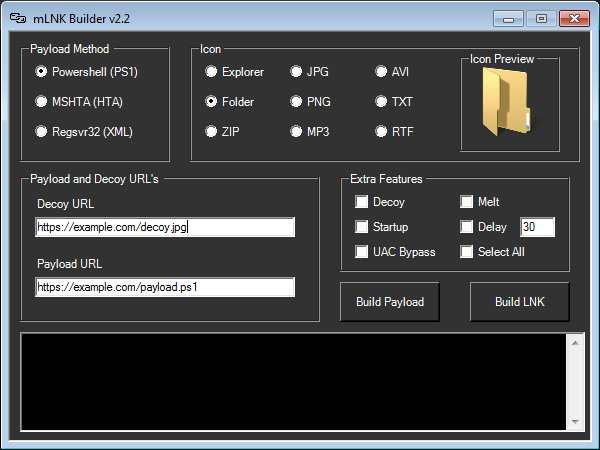Minimize the mLNK Builder window
600x450 pixels.
pos(511,18)
